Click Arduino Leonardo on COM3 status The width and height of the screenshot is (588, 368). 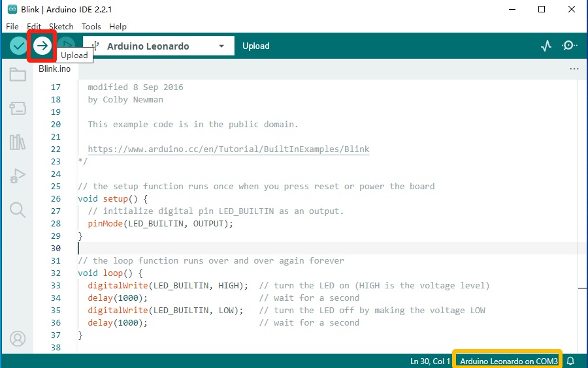click(508, 361)
